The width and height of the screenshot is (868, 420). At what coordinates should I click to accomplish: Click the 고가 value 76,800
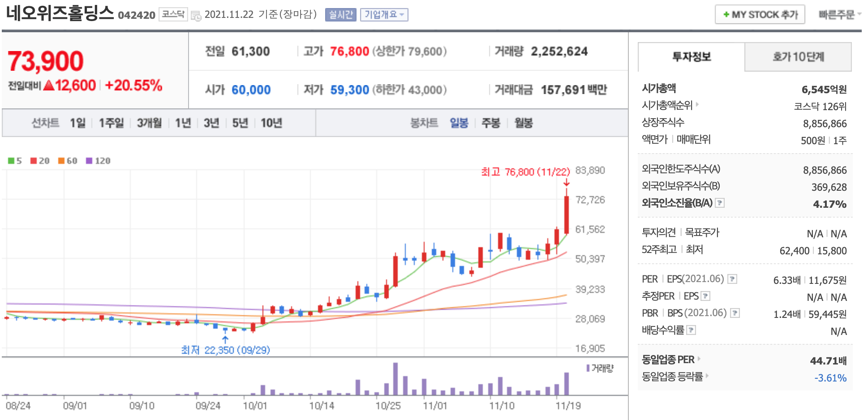[x=349, y=51]
